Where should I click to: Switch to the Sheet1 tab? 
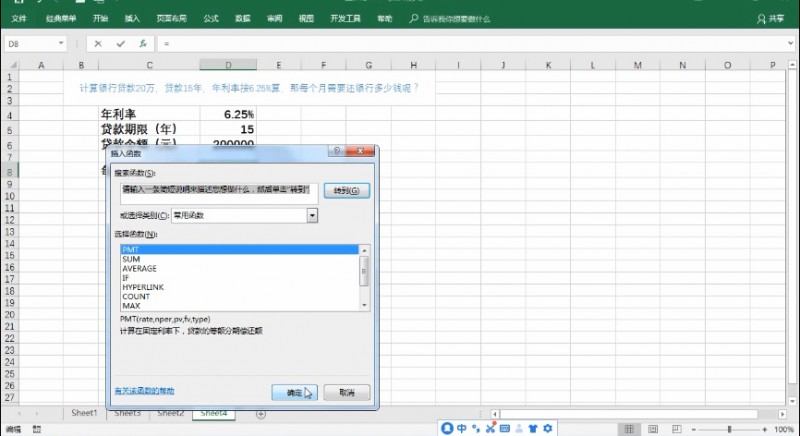[84, 413]
